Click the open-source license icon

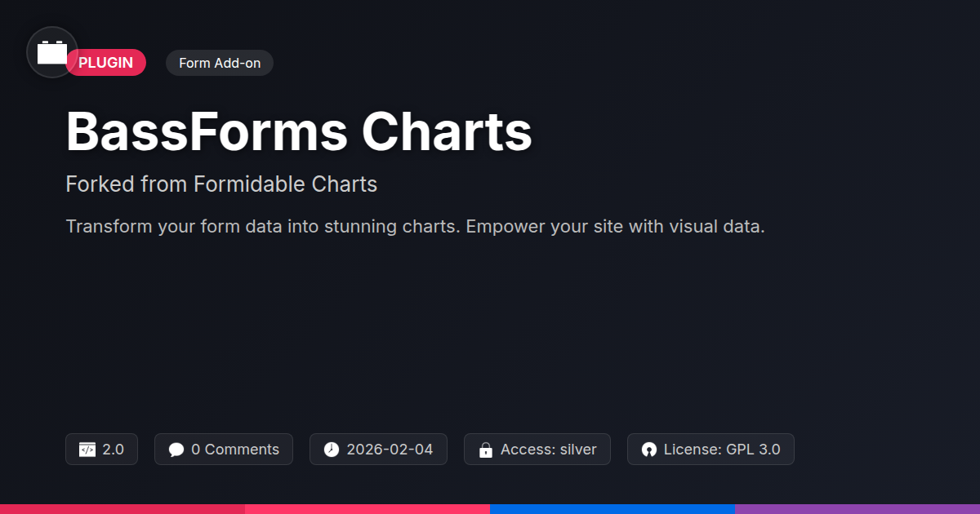(x=649, y=450)
